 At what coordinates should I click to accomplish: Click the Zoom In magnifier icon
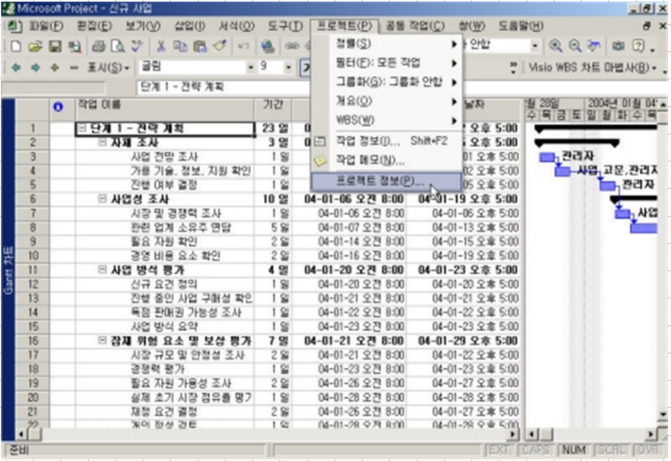(555, 46)
